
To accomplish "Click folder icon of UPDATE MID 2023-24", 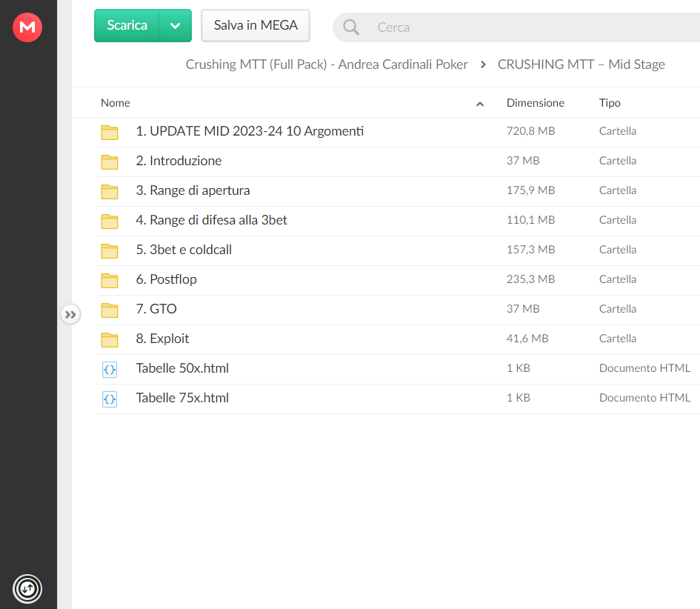I will tap(110, 132).
